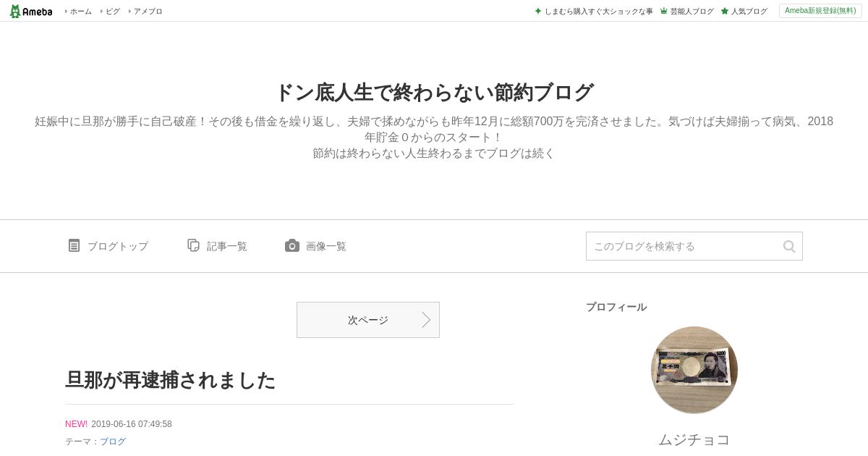The image size is (868, 456).
Task: Go to next page with 次ページ
Action: click(368, 320)
